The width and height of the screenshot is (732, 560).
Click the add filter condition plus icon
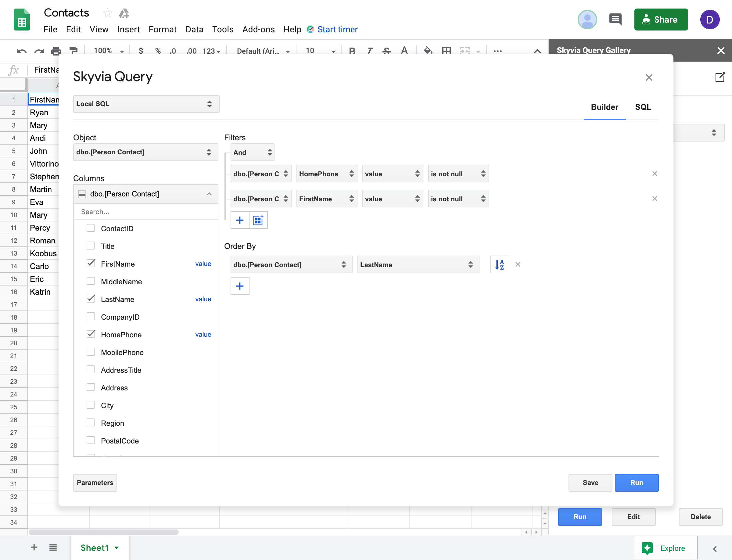(240, 220)
